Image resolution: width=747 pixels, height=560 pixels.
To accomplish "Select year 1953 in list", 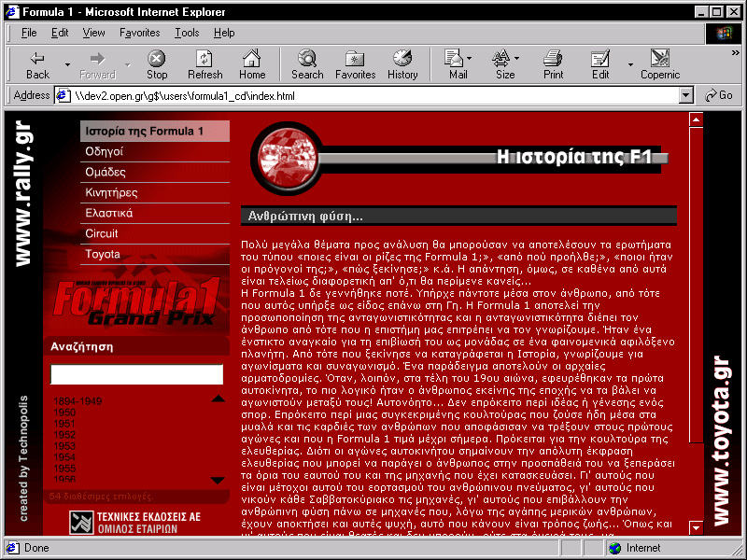I will click(64, 446).
